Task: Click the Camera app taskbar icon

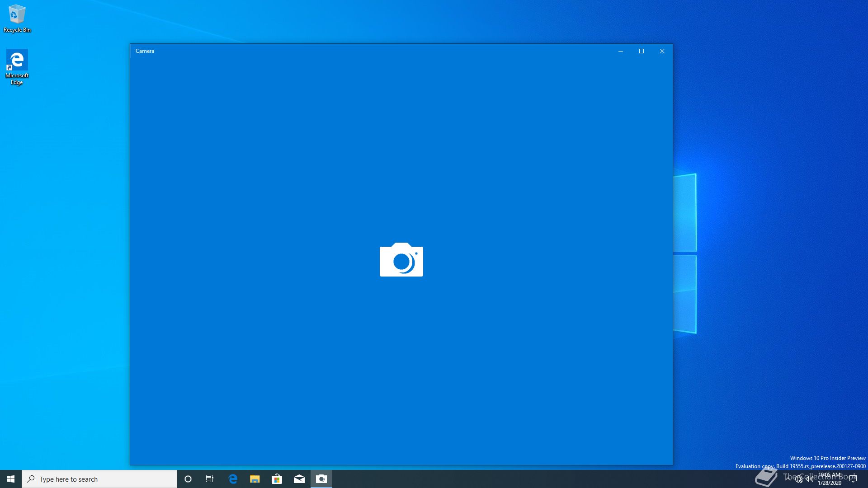Action: [x=321, y=479]
